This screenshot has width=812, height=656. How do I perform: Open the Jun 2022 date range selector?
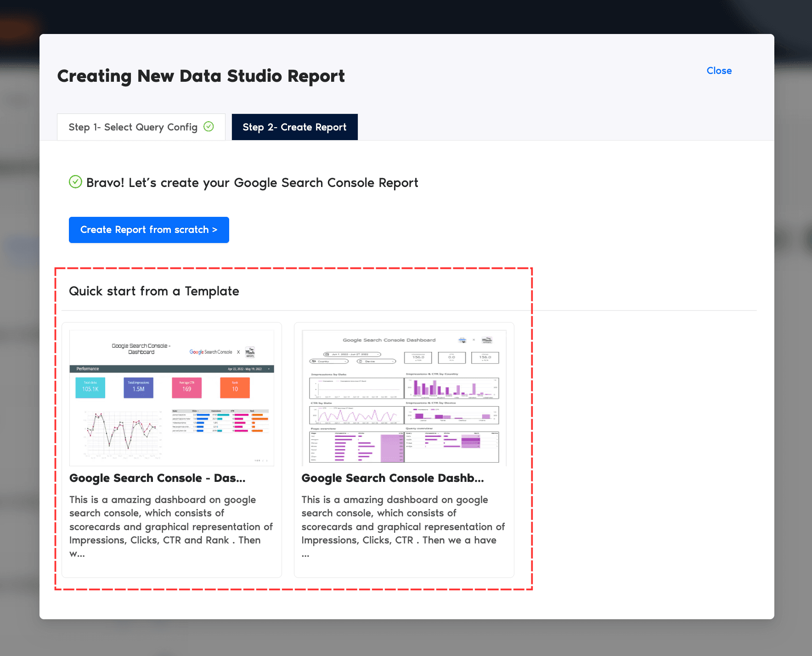coord(352,354)
